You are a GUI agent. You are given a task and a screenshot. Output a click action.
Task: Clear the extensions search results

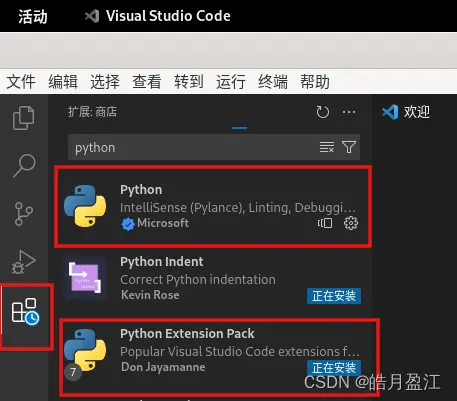pyautogui.click(x=327, y=147)
